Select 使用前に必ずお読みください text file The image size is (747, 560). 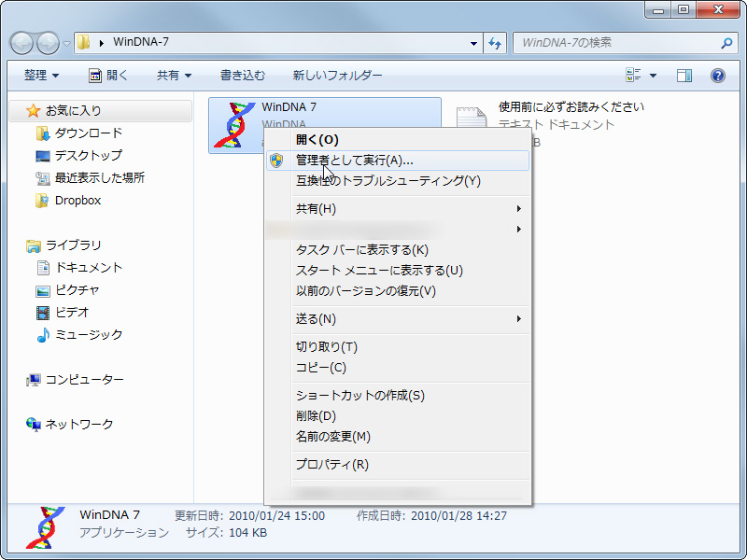coord(571,107)
